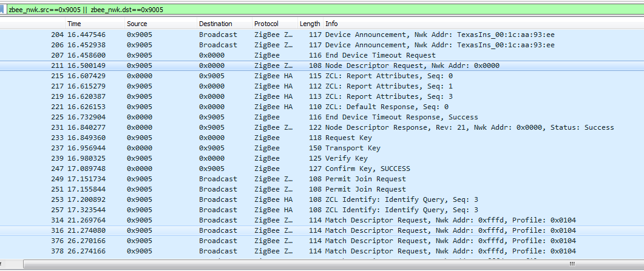Select packet 239 Verify Key row
Screen dimensions: 644x271
pyautogui.click(x=322, y=158)
